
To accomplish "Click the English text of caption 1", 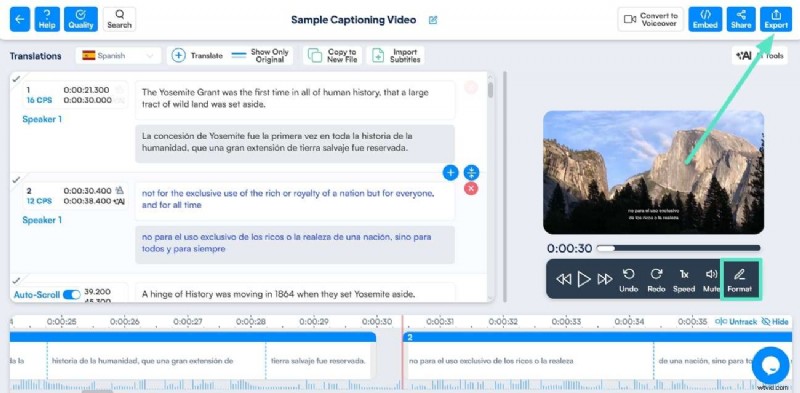I will tap(295, 99).
